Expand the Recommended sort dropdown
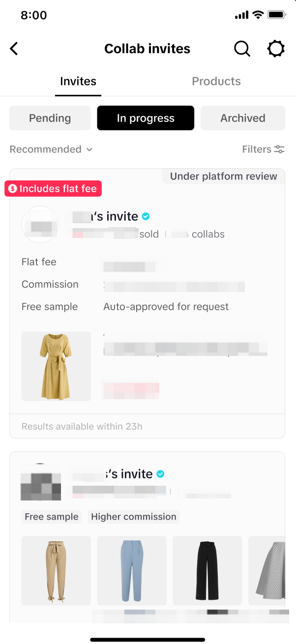The width and height of the screenshot is (296, 644). [x=51, y=149]
